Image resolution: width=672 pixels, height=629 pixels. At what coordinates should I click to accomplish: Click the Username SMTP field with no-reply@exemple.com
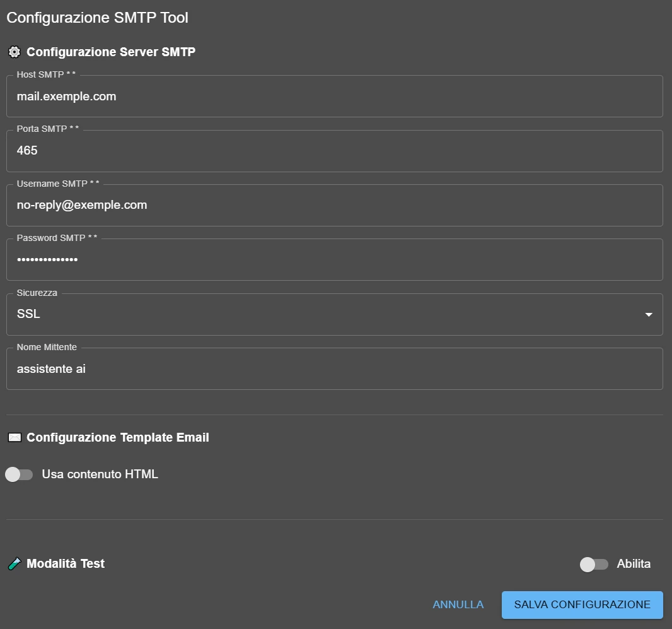[334, 204]
